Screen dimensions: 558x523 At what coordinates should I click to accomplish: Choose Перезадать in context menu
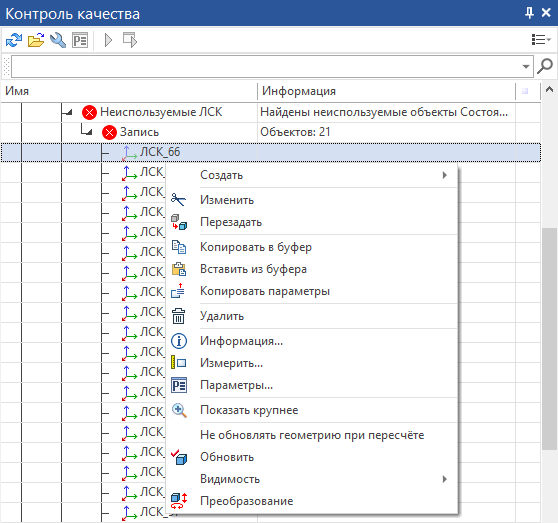pyautogui.click(x=311, y=222)
